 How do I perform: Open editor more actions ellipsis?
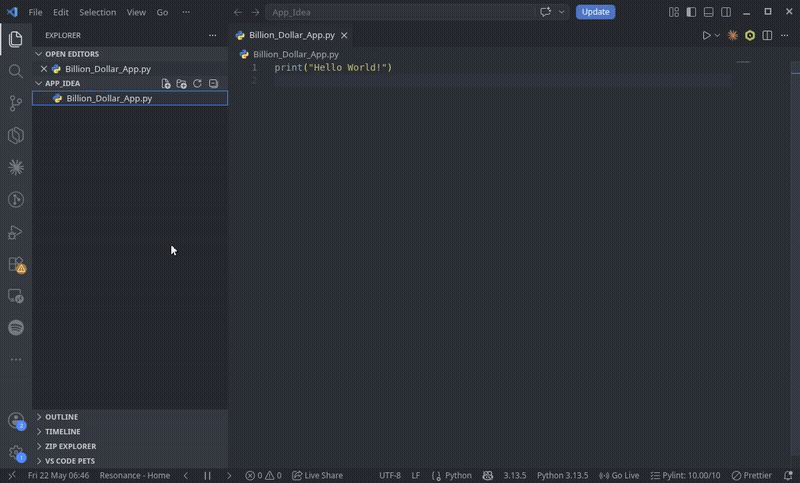click(785, 35)
